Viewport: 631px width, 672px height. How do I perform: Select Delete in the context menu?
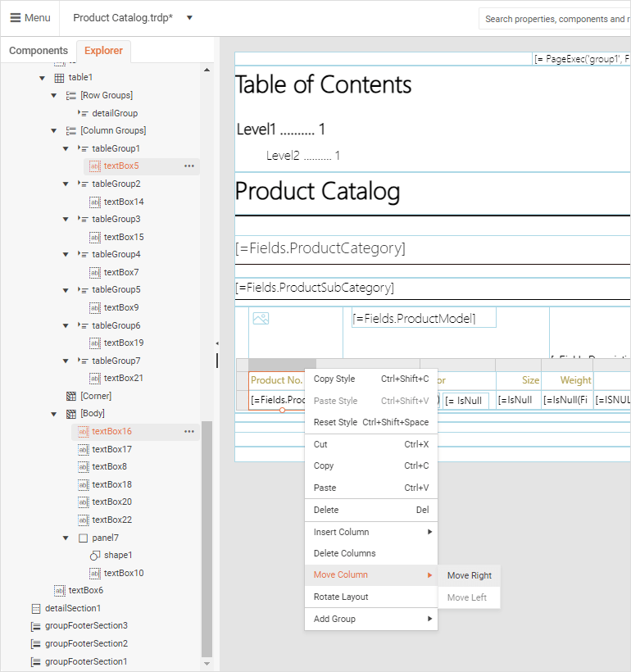pyautogui.click(x=371, y=510)
